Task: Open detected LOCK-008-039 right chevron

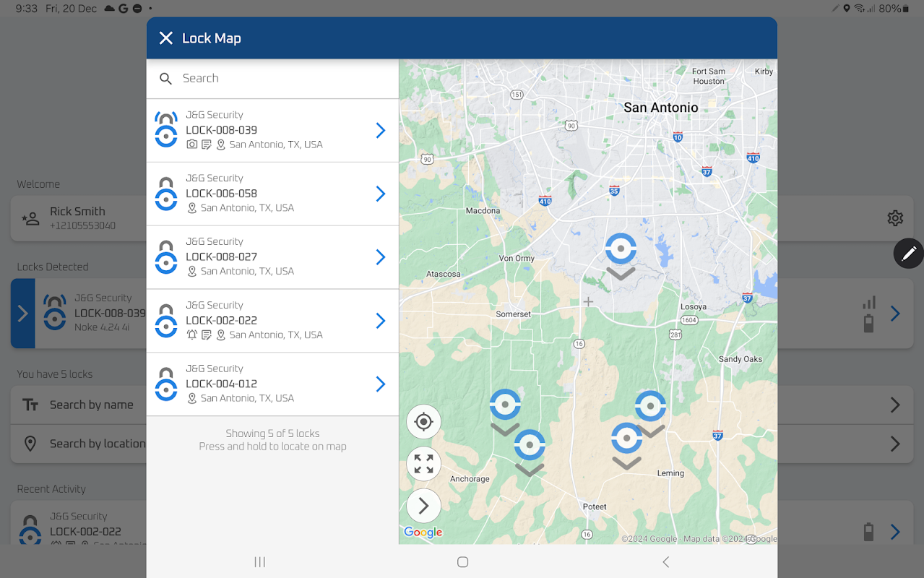Action: click(895, 314)
